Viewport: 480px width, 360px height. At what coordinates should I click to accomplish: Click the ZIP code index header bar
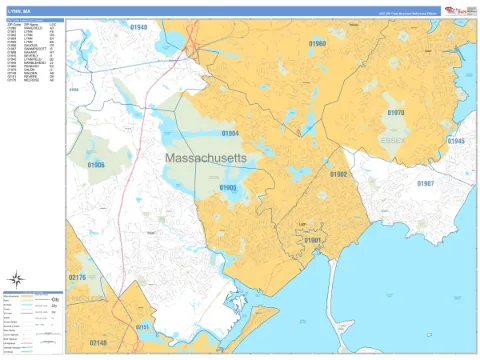[35, 20]
